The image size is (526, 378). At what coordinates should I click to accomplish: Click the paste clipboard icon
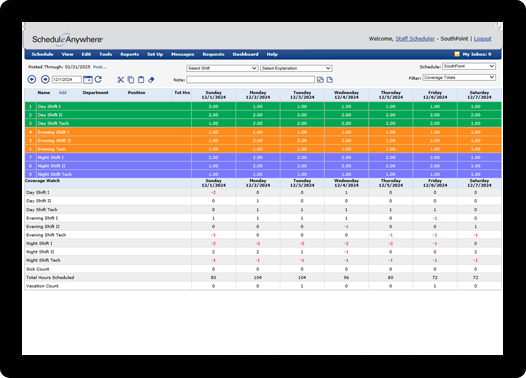pyautogui.click(x=141, y=80)
